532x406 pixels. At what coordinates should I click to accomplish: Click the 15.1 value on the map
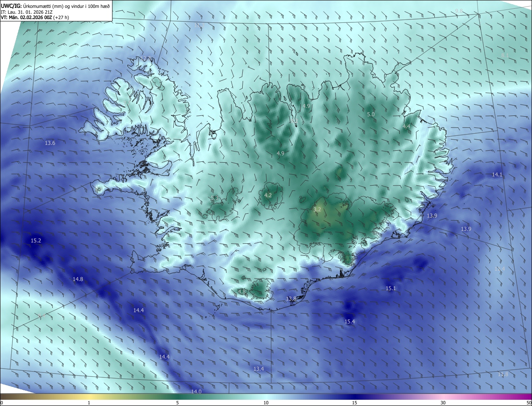coord(391,288)
